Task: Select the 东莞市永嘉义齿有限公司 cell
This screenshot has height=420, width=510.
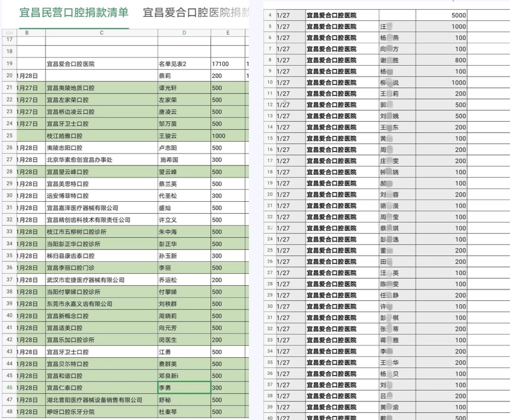Action: [102, 304]
